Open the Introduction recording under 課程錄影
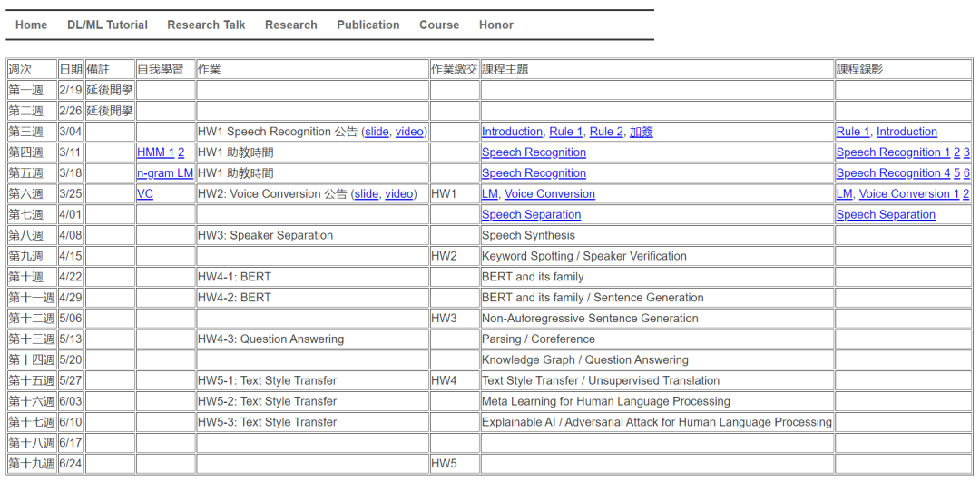The width and height of the screenshot is (980, 482). coord(906,132)
